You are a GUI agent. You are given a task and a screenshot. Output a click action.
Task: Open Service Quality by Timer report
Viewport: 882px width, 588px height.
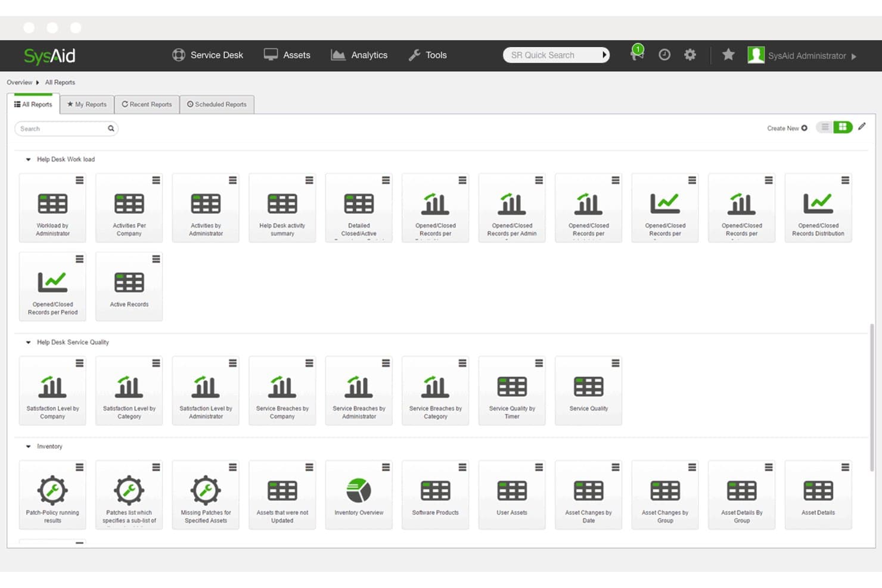pyautogui.click(x=512, y=391)
